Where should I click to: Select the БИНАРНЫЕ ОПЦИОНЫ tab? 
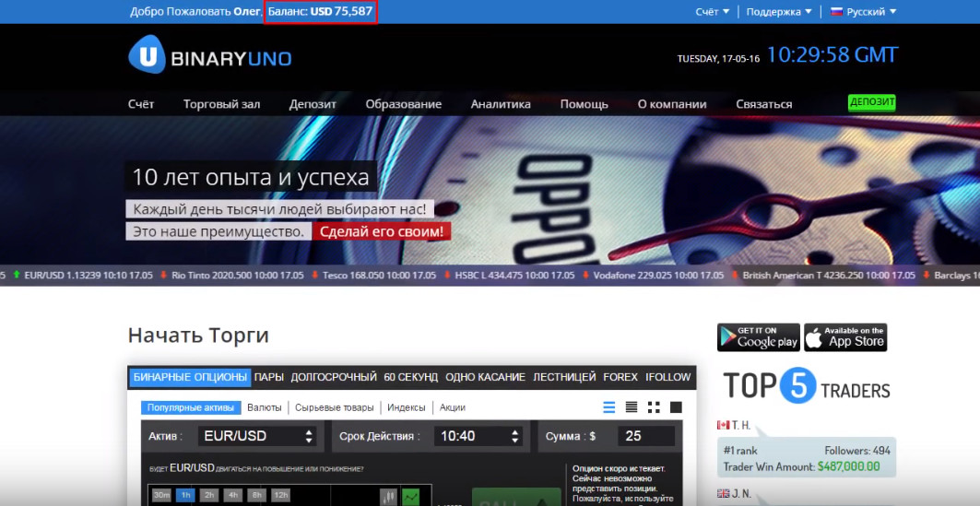tap(190, 377)
